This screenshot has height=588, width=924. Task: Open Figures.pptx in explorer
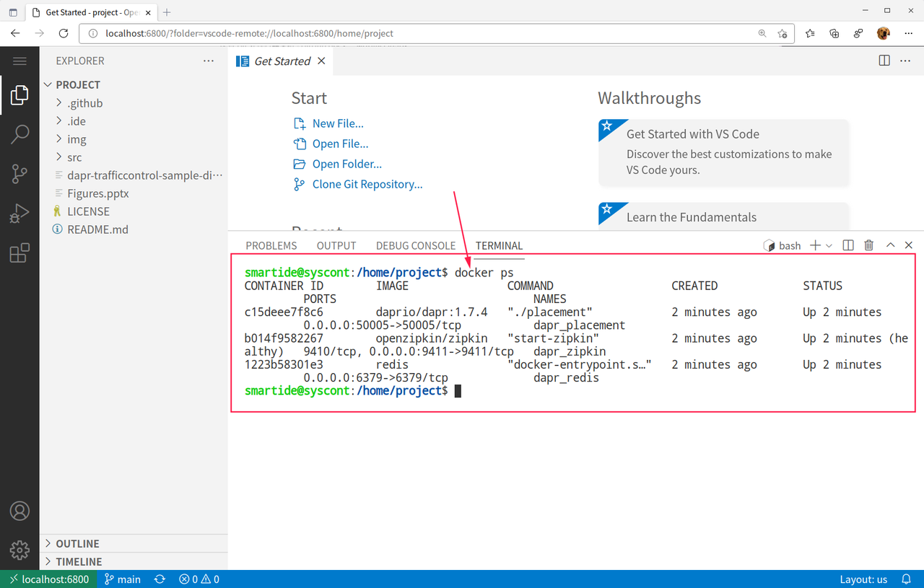tap(134, 193)
